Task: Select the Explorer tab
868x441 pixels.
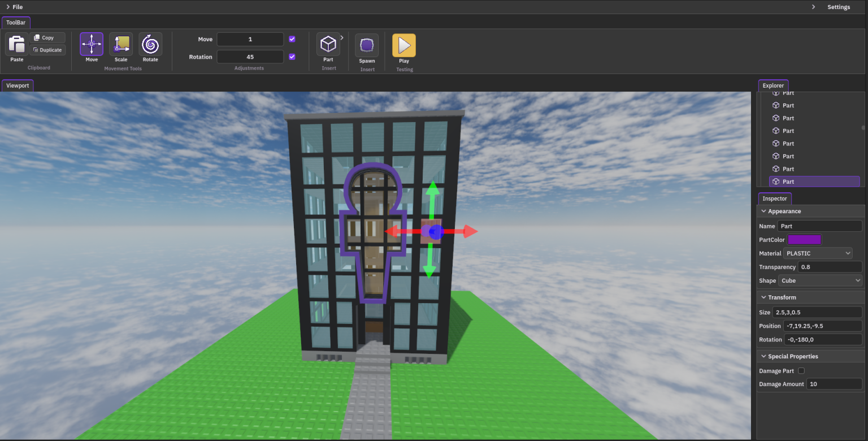Action: [773, 85]
